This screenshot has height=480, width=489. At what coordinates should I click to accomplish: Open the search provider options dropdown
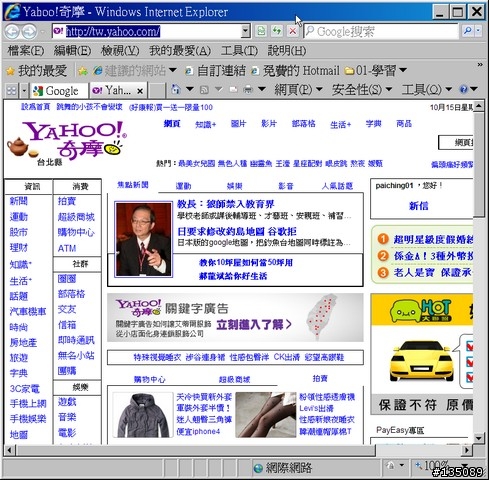[478, 31]
